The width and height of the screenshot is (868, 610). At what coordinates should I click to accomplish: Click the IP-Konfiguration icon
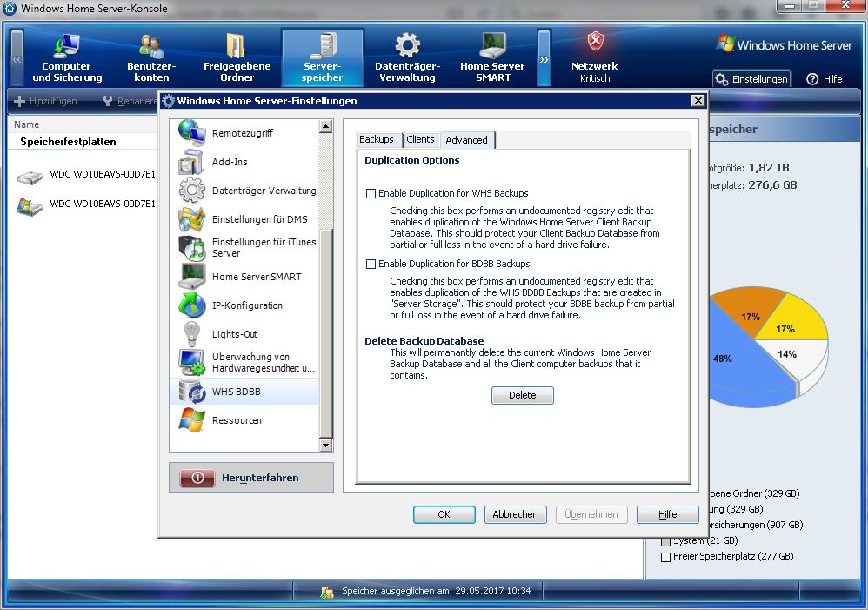tap(191, 305)
